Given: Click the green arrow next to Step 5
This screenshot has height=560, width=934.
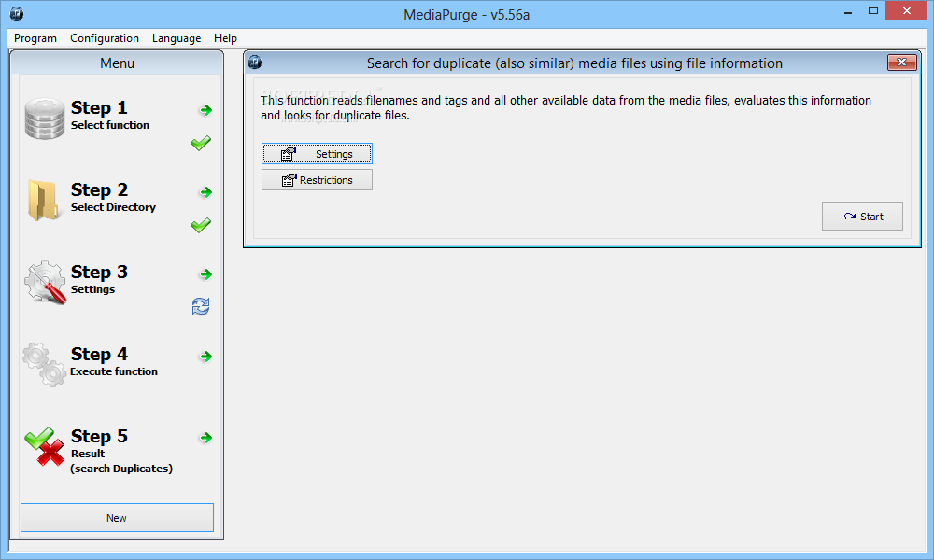Looking at the screenshot, I should [x=206, y=438].
